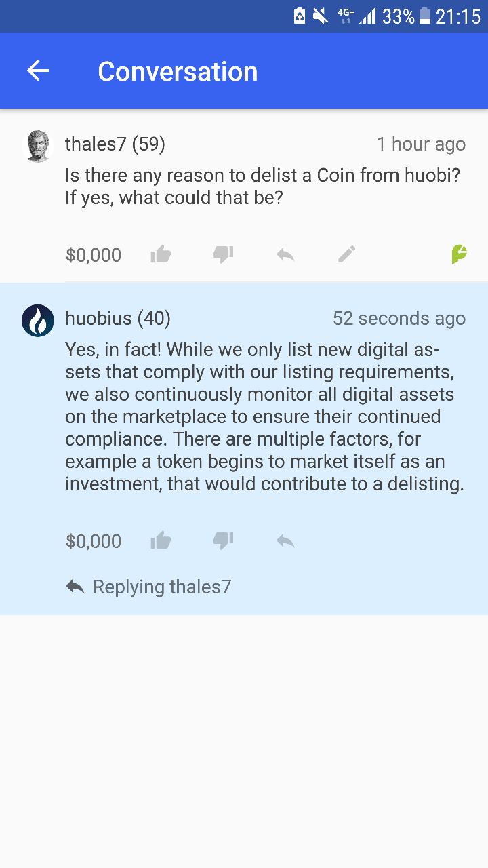Open thales7 (59) profile name
The height and width of the screenshot is (868, 488).
tap(115, 144)
